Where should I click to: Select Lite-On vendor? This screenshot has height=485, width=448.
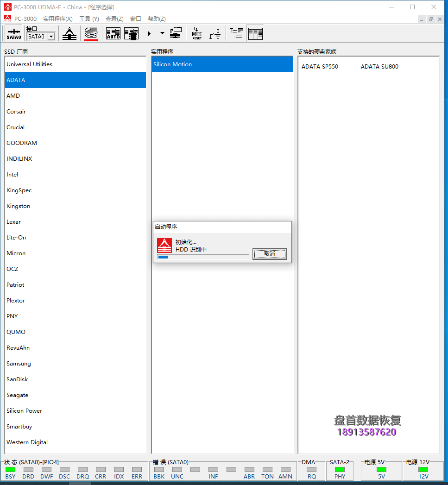tap(76, 238)
